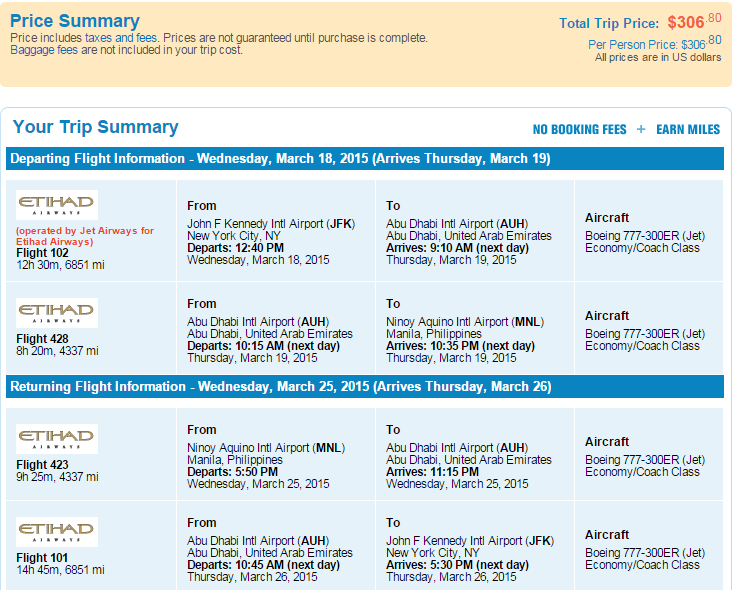Click the Total Trip Price amount $306.80
The image size is (732, 590).
[694, 21]
